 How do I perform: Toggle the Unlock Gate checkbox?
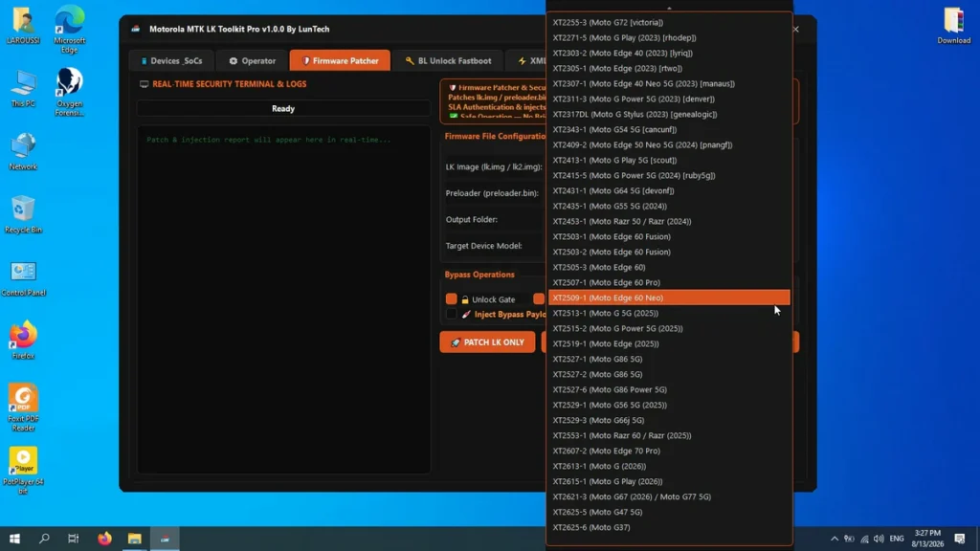click(452, 299)
